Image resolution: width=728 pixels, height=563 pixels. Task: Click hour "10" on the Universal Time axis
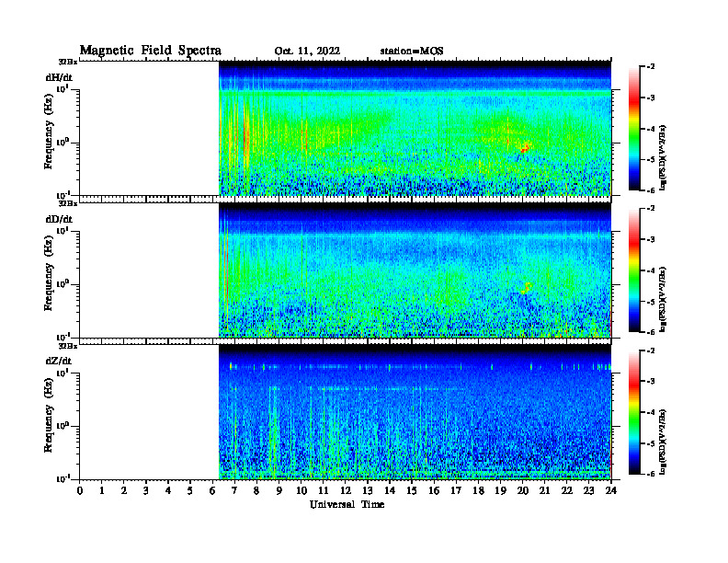point(301,491)
